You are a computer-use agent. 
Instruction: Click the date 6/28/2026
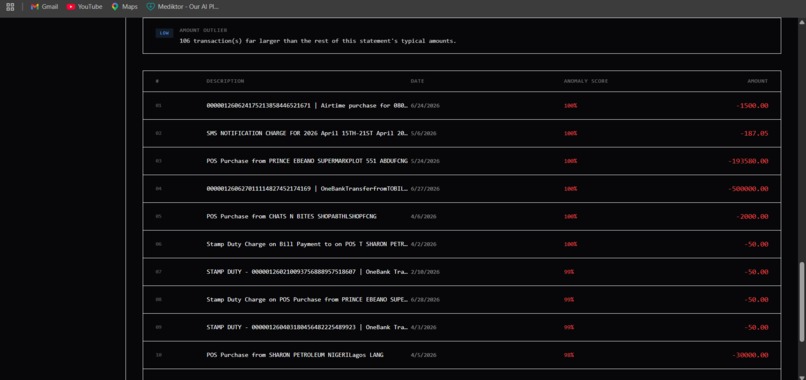425,300
